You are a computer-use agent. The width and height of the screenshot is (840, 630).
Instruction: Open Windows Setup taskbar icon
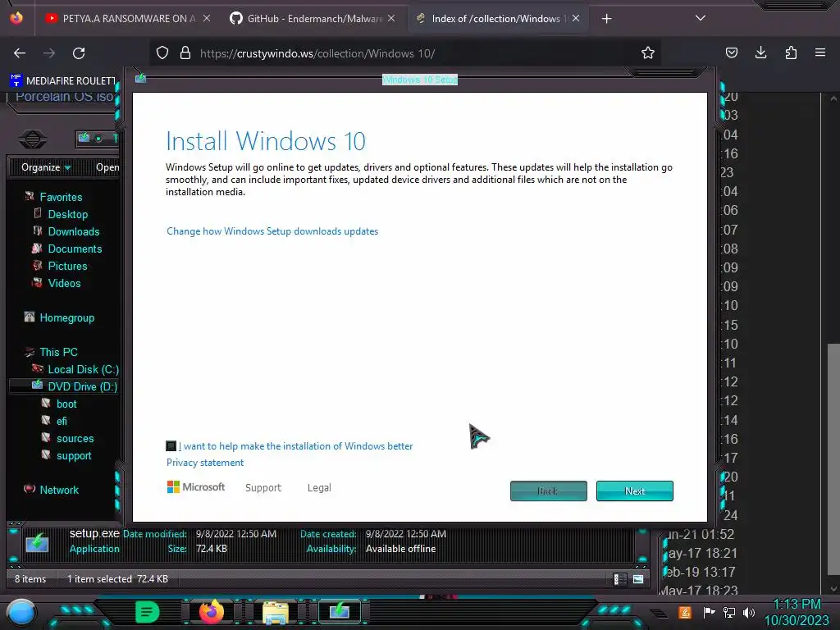click(339, 610)
